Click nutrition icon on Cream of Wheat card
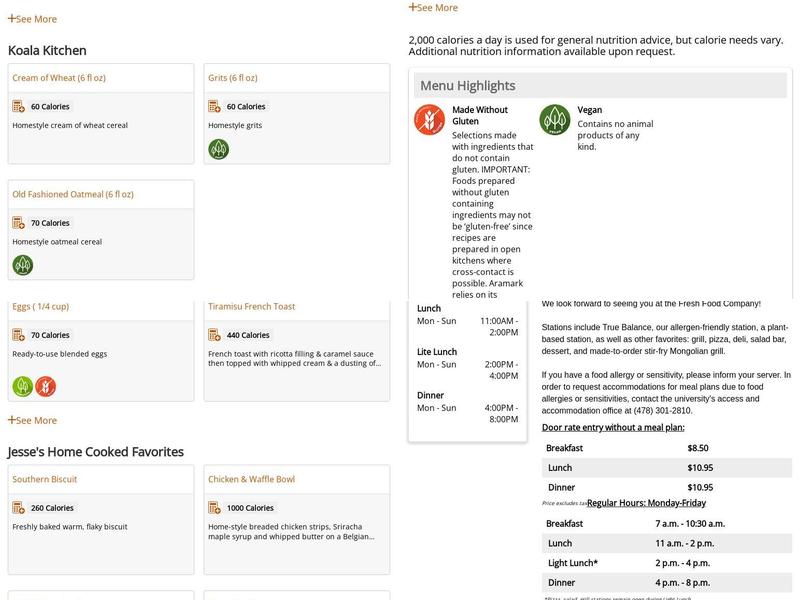This screenshot has width=800, height=600. 19,106
